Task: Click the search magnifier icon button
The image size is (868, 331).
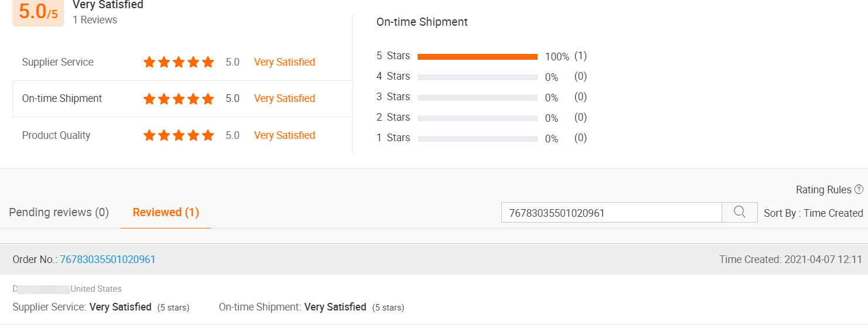Action: [x=739, y=212]
